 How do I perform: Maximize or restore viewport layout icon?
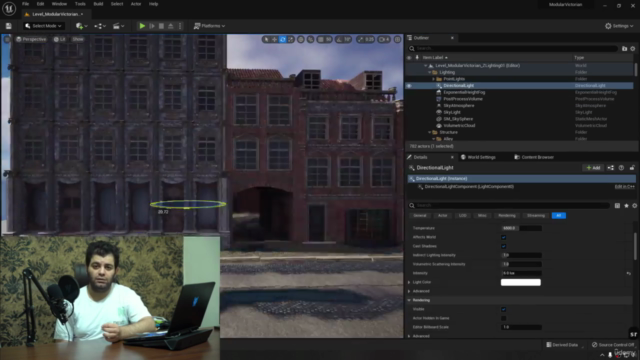click(397, 39)
